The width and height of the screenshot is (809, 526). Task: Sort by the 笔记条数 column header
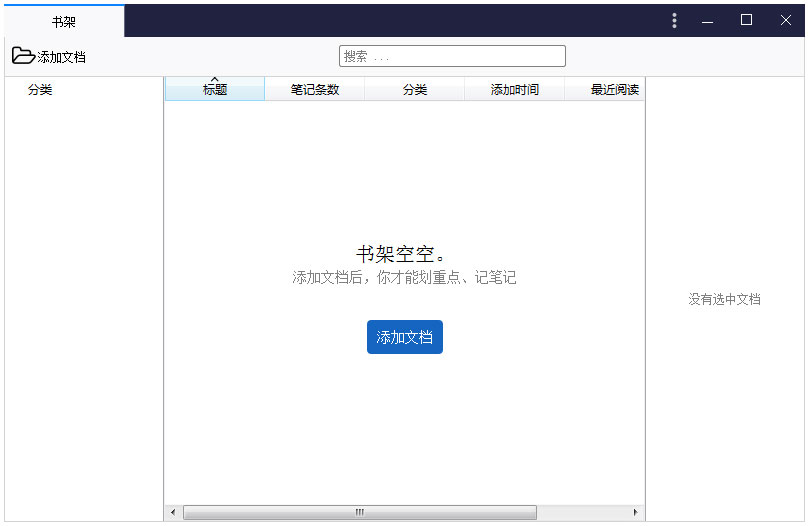click(x=315, y=90)
